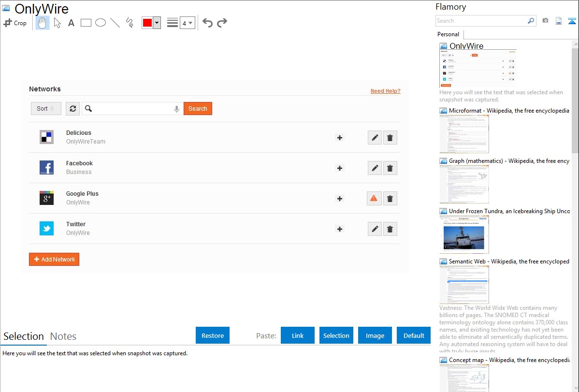The width and height of the screenshot is (579, 392).
Task: Click the Networks search input field
Action: click(132, 109)
